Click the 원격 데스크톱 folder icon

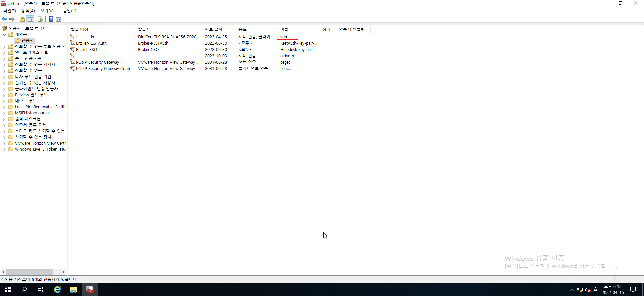click(11, 119)
